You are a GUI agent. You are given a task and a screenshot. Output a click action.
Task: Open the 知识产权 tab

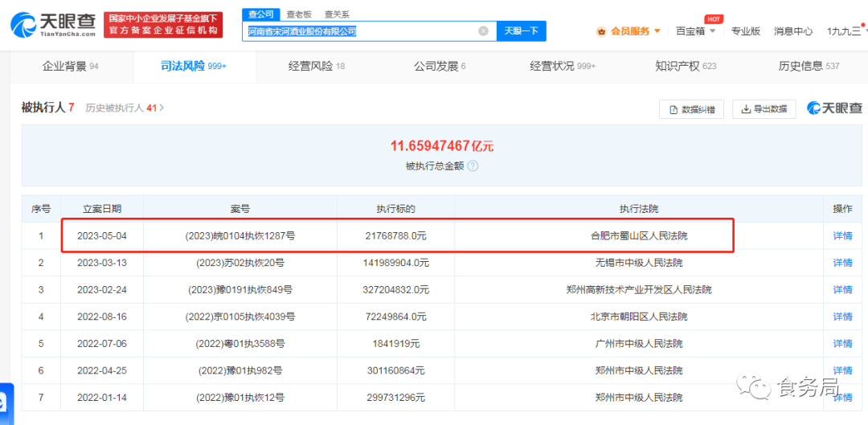click(686, 67)
